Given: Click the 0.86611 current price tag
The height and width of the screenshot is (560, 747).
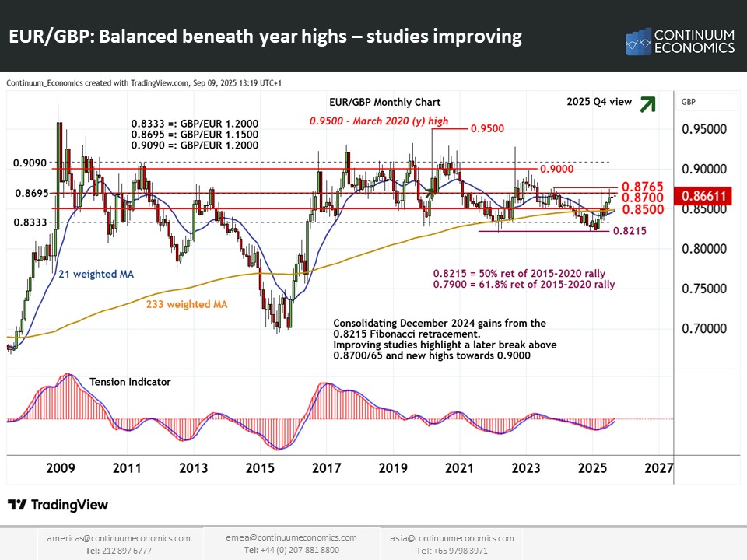Looking at the screenshot, I should pyautogui.click(x=703, y=196).
